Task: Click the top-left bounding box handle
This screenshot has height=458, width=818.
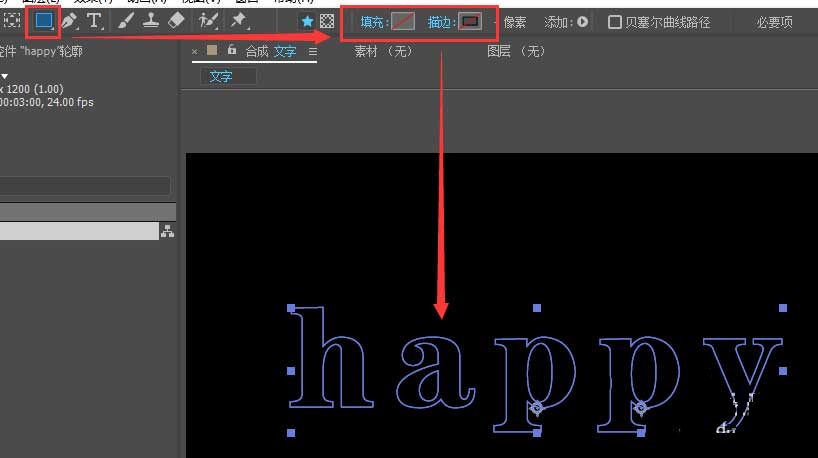Action: pyautogui.click(x=291, y=308)
